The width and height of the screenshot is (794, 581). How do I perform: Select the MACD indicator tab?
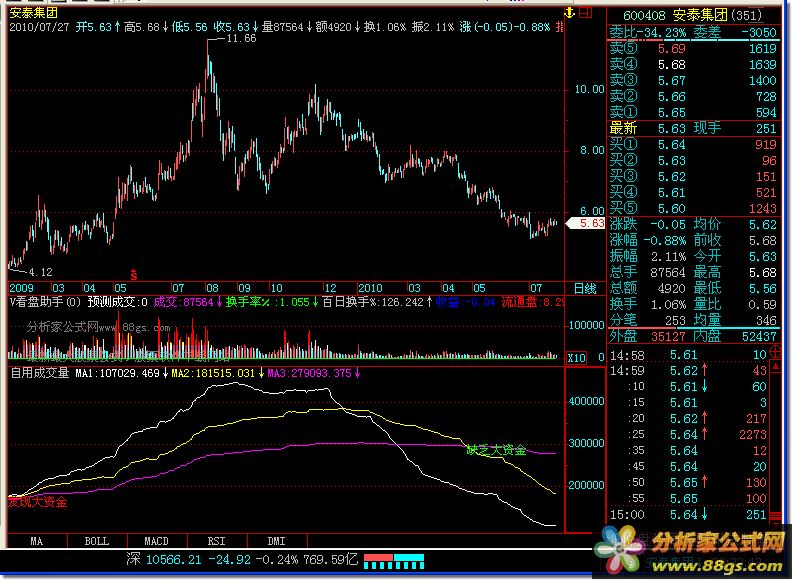[154, 540]
